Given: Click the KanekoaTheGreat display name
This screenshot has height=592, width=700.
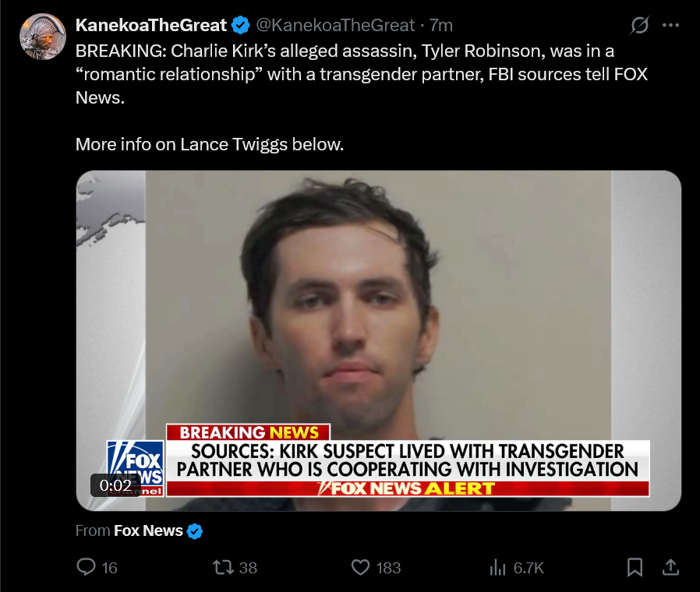Looking at the screenshot, I should [x=151, y=26].
